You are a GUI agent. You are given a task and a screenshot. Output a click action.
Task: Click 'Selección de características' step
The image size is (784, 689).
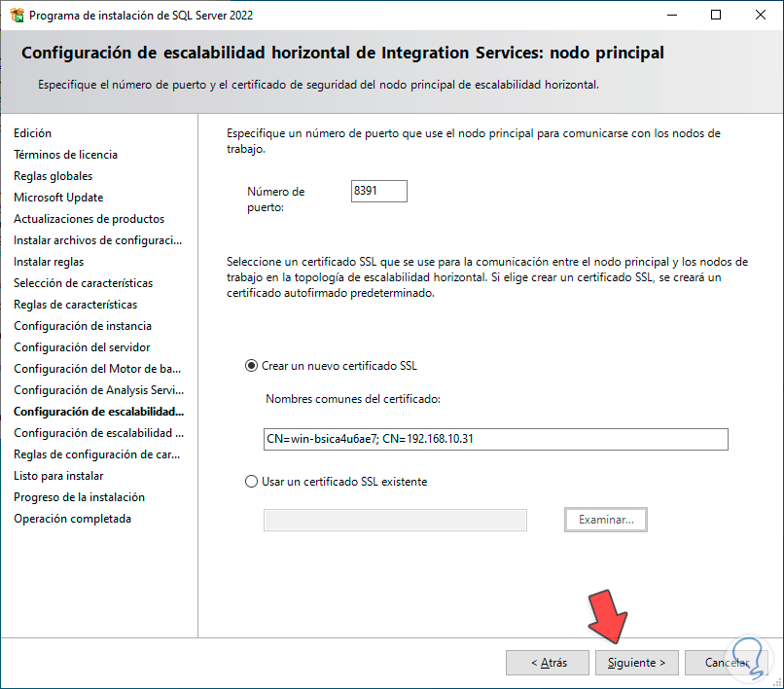(83, 283)
